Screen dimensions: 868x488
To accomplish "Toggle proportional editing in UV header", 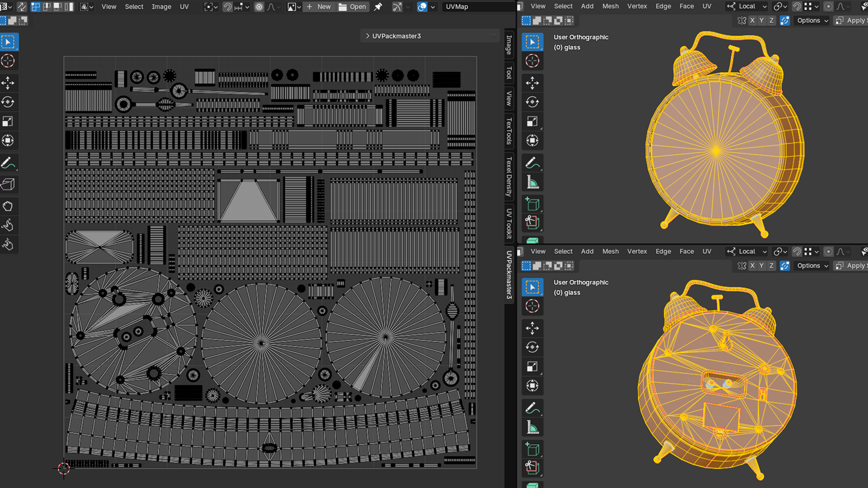I will 259,7.
